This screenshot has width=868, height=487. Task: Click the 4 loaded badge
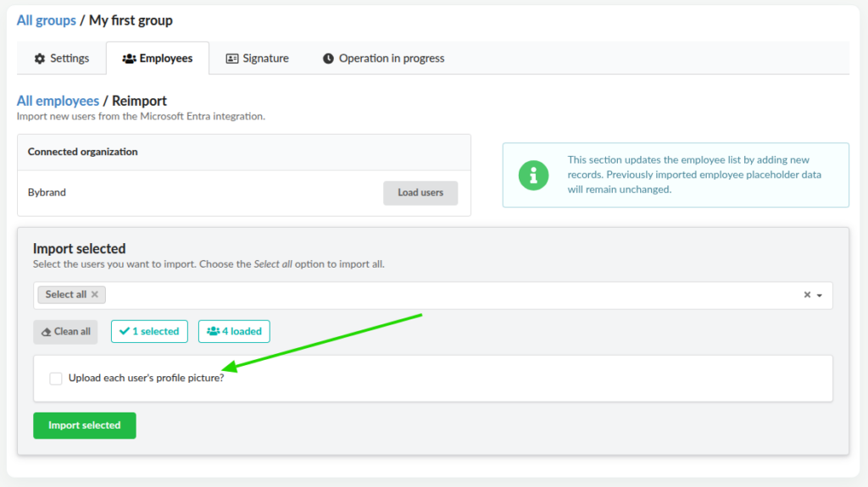coord(234,331)
